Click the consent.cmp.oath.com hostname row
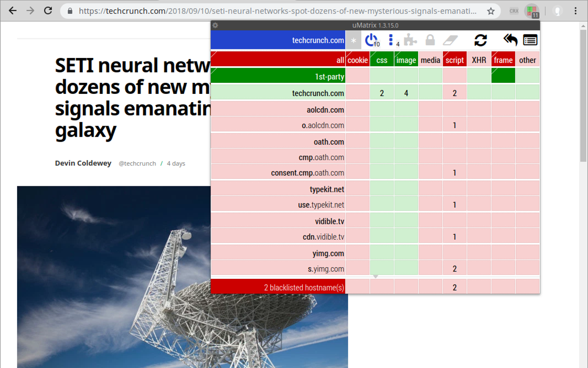Image resolution: width=588 pixels, height=368 pixels. tap(278, 172)
